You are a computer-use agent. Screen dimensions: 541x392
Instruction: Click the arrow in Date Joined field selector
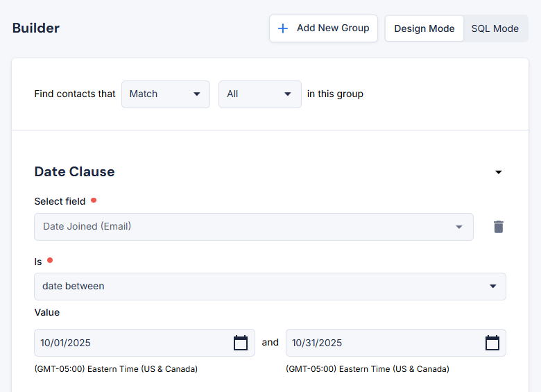click(458, 227)
